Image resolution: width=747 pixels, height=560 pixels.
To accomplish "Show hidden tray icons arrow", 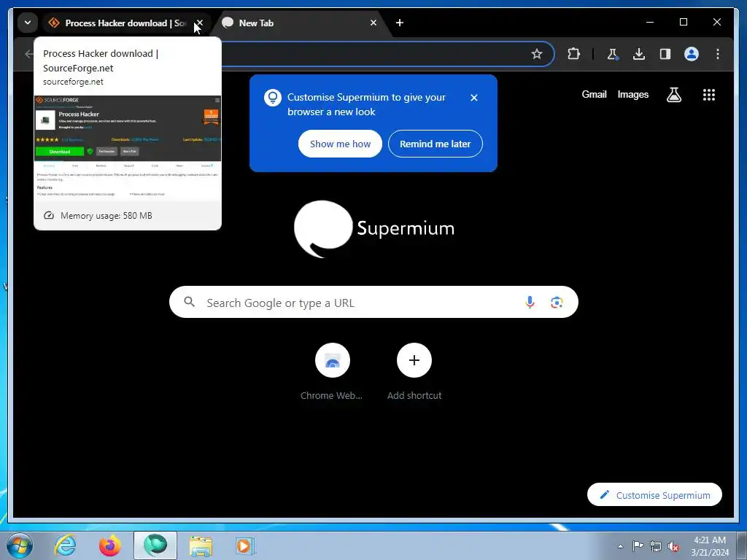I will pyautogui.click(x=620, y=546).
